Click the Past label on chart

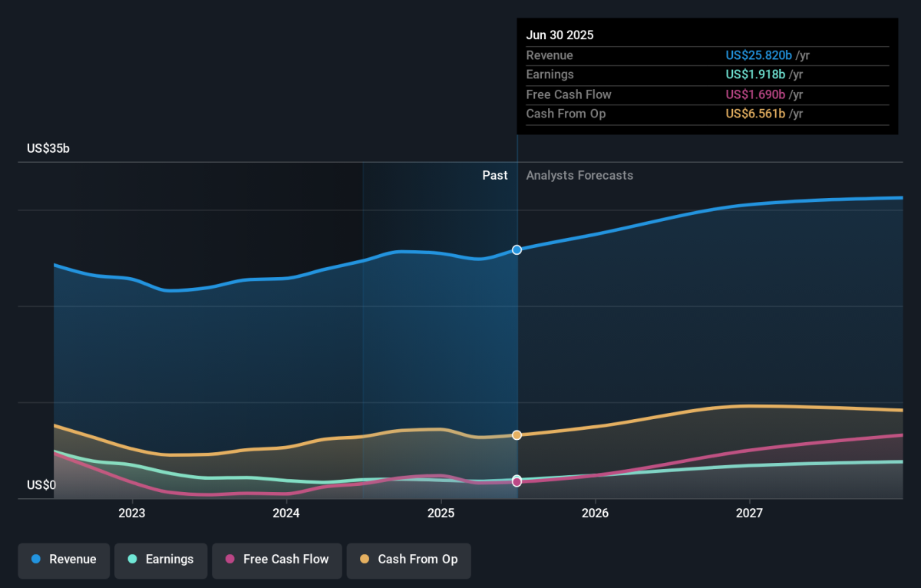pos(495,176)
